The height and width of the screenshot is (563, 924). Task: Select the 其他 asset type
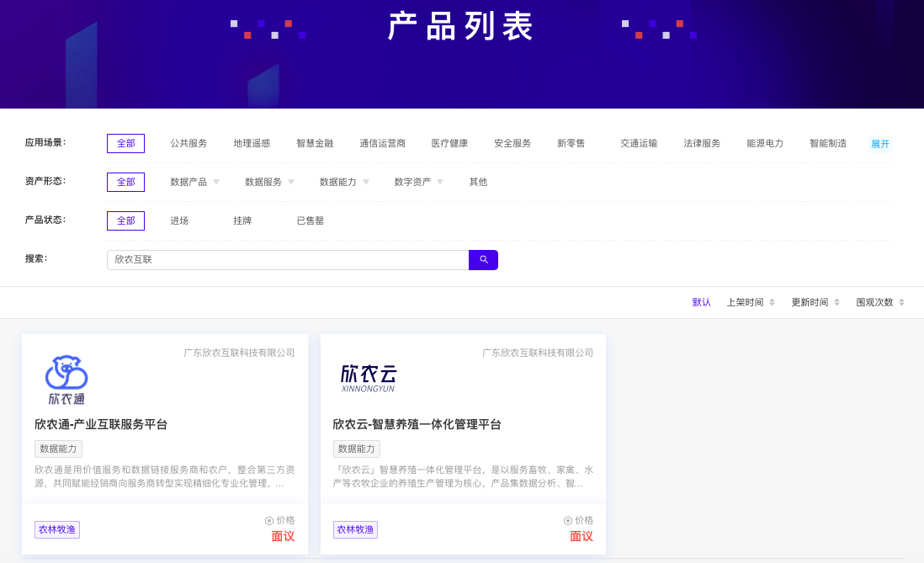point(478,182)
